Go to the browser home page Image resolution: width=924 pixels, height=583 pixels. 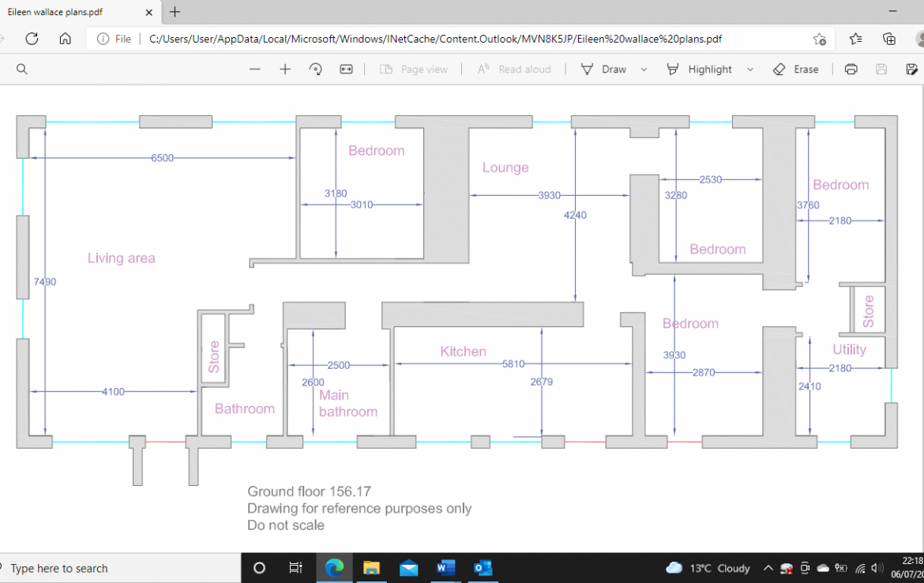coord(66,39)
